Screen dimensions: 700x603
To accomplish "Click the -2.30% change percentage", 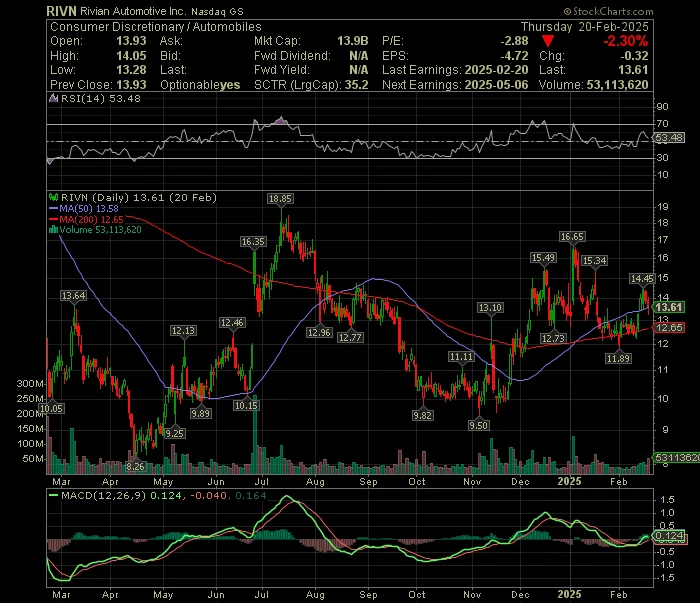I will [625, 42].
